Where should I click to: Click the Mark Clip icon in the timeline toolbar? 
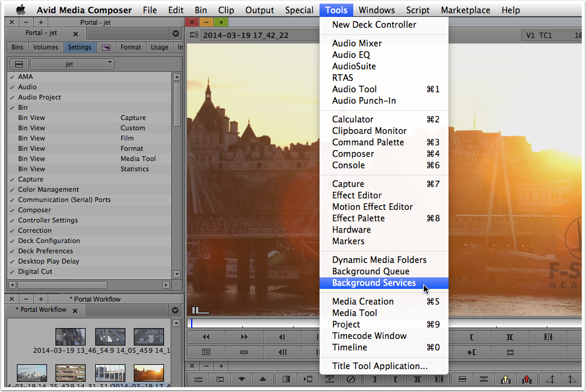[417, 379]
